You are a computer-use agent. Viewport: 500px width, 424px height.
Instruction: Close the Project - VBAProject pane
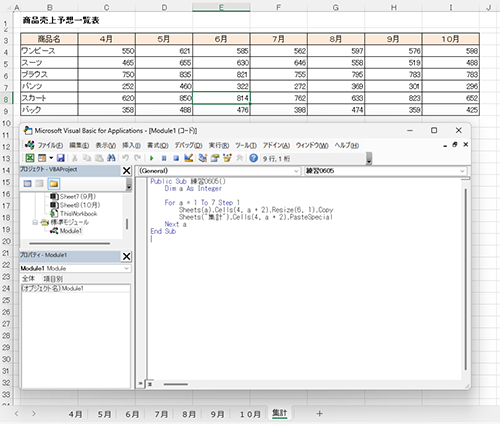[x=127, y=171]
